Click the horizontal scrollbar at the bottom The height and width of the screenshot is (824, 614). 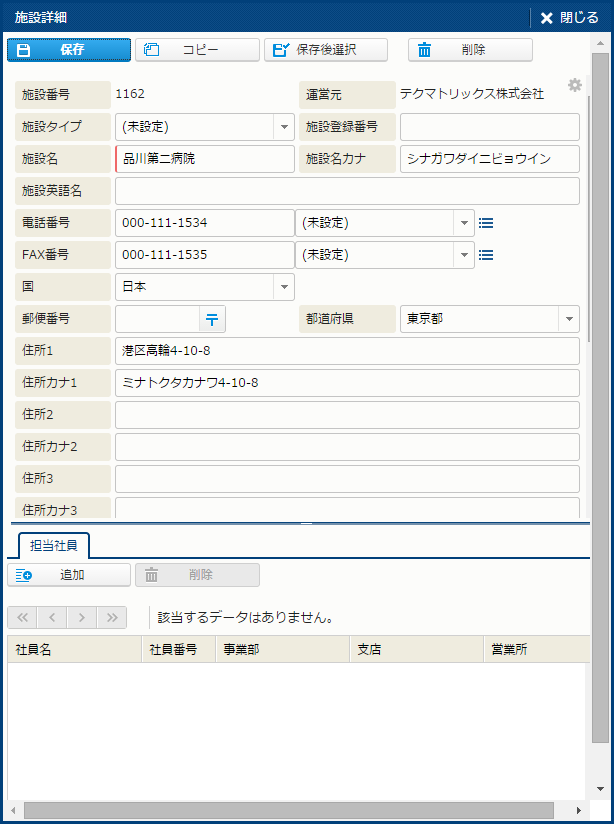(288, 810)
